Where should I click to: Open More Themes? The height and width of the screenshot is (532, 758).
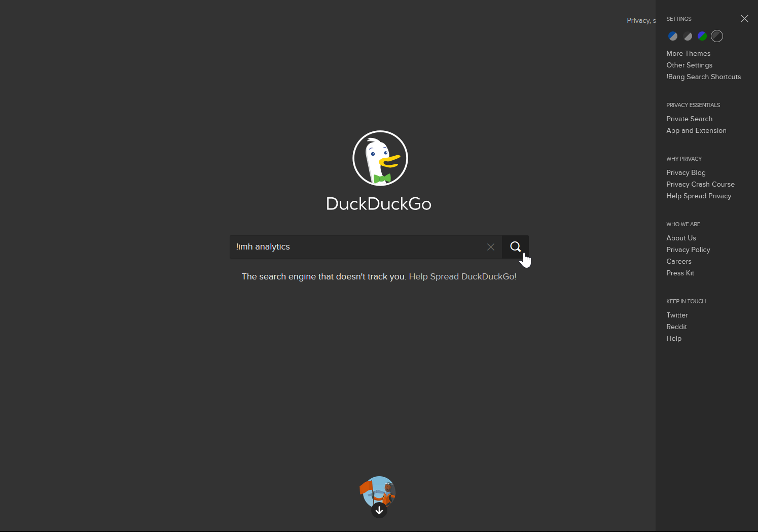688,53
